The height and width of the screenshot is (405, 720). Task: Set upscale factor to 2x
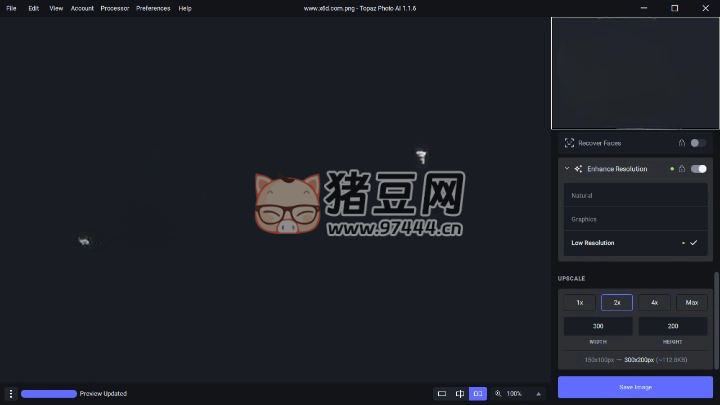pyautogui.click(x=617, y=303)
